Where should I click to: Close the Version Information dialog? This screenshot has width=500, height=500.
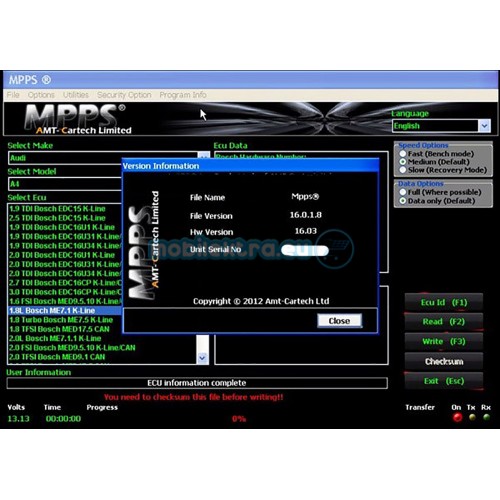pyautogui.click(x=339, y=321)
